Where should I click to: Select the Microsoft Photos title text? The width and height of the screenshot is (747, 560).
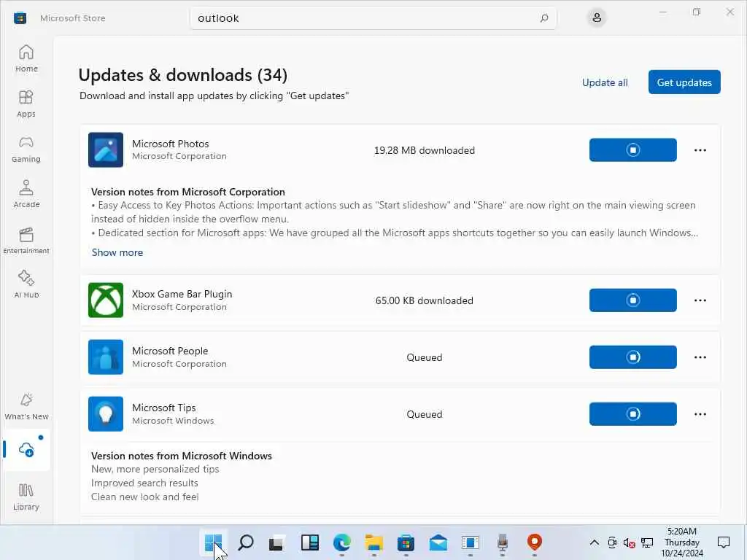170,144
